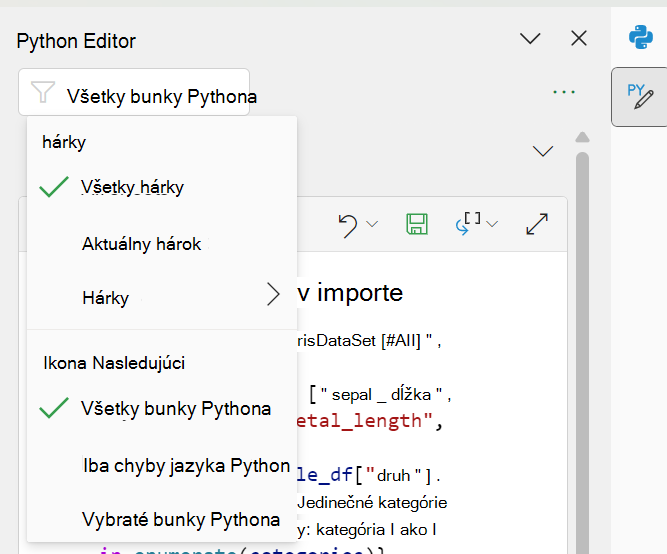The height and width of the screenshot is (554, 667).
Task: Click the green save icon
Action: click(x=417, y=224)
